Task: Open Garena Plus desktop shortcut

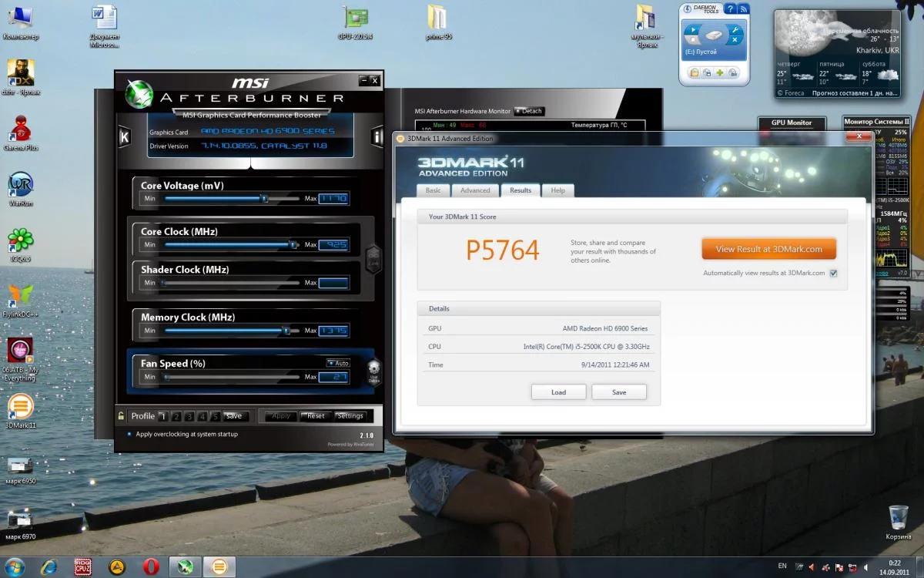Action: pos(21,133)
